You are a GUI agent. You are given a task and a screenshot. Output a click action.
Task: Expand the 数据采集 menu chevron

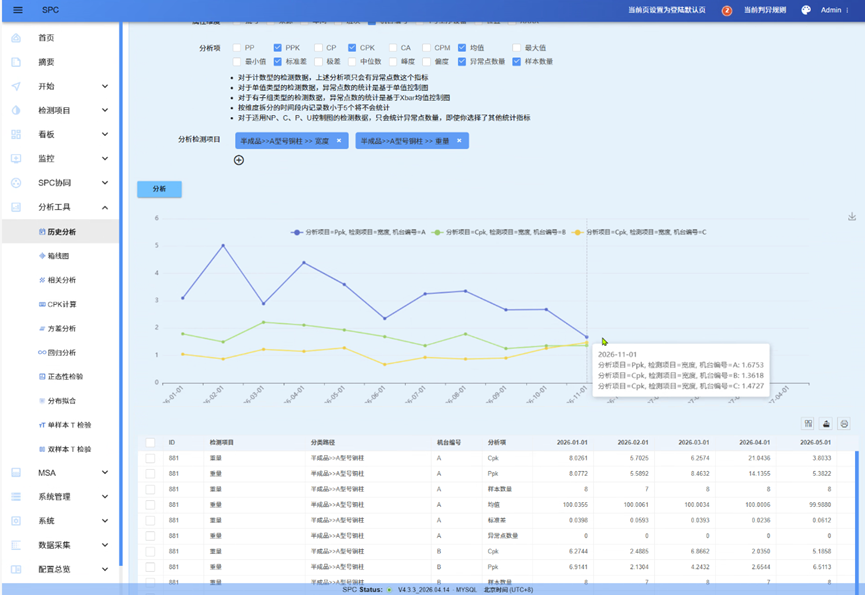[105, 545]
